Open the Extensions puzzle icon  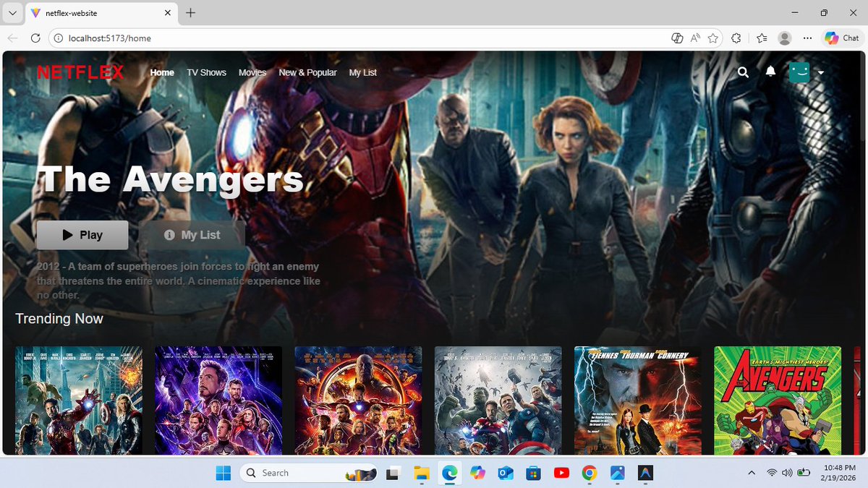[736, 38]
